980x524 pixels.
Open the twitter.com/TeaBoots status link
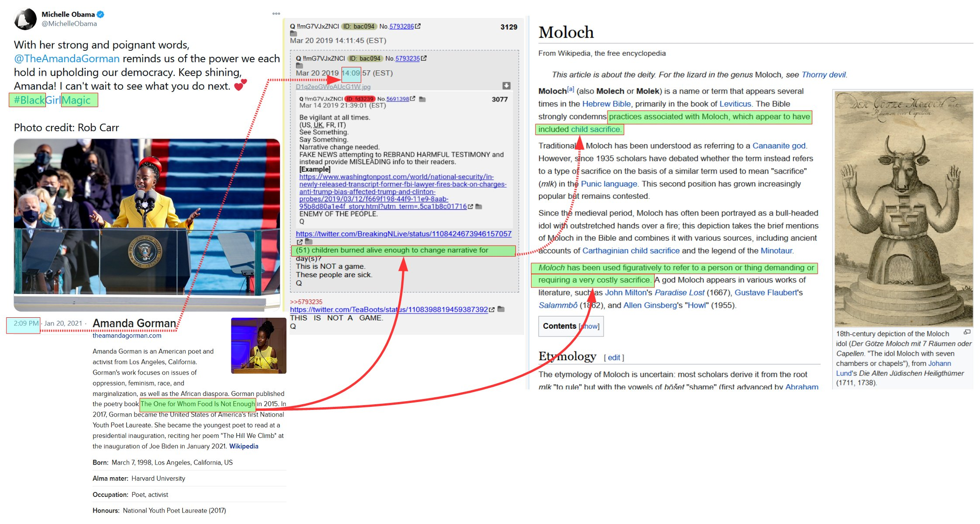389,309
